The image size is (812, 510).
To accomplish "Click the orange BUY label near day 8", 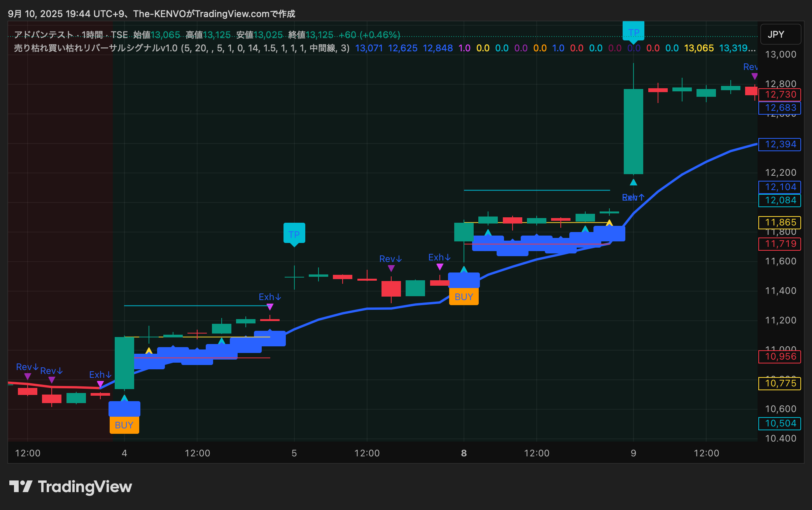I will [x=464, y=297].
